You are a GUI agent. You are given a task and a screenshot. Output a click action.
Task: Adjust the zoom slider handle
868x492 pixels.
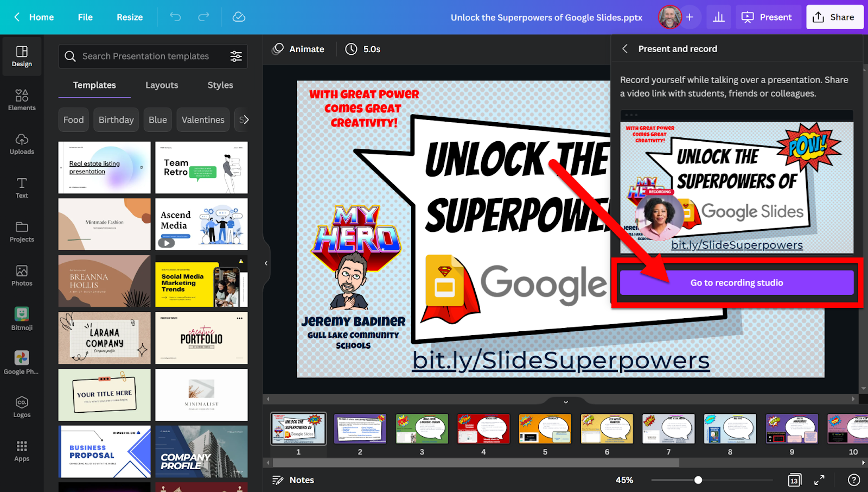698,480
